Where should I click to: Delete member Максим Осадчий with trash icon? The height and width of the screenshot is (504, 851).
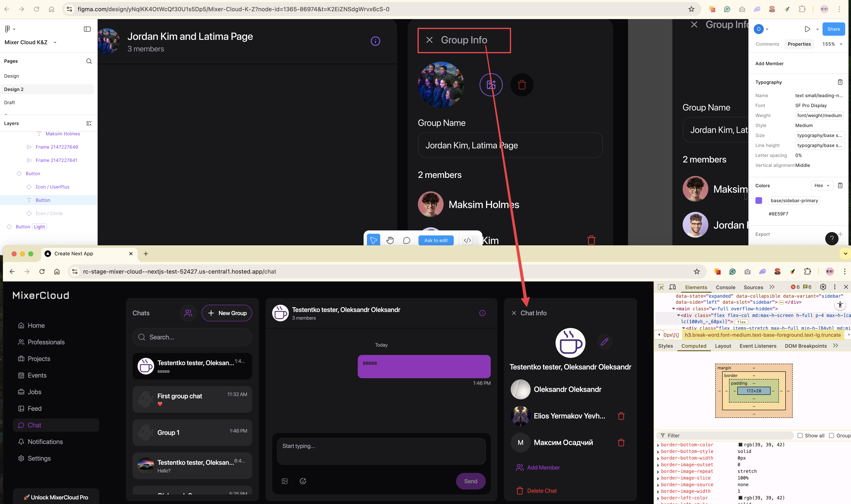pos(621,443)
